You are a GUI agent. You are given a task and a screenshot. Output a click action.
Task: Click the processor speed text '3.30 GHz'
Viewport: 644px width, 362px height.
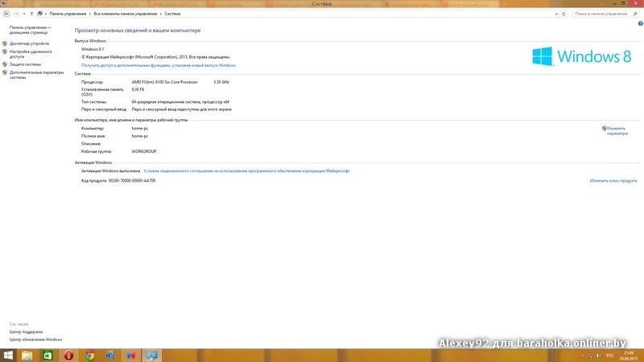pyautogui.click(x=221, y=82)
